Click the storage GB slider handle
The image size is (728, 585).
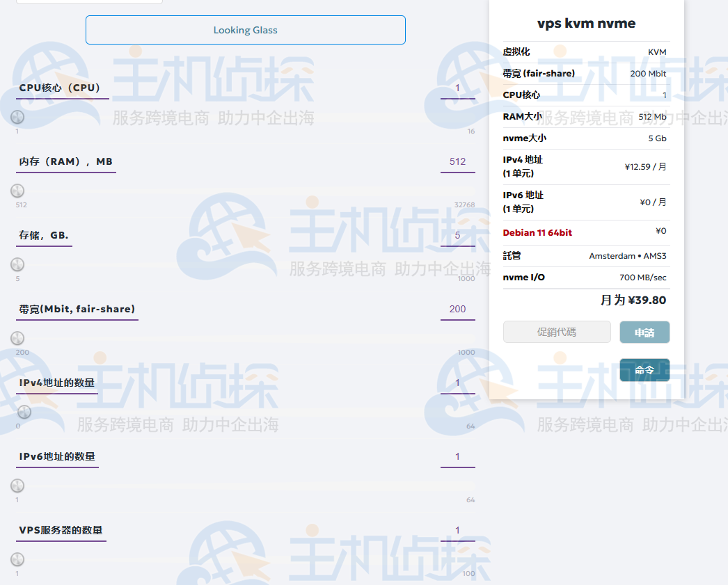(x=18, y=265)
